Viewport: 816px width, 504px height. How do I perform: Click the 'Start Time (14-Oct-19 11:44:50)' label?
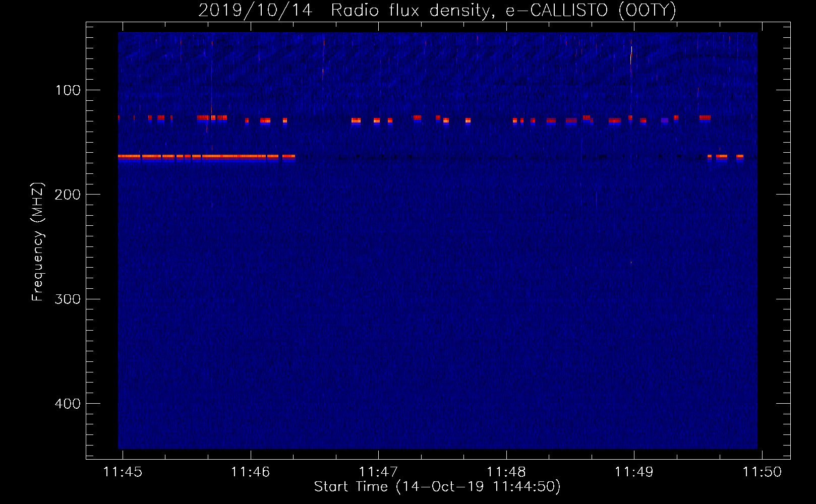437,487
